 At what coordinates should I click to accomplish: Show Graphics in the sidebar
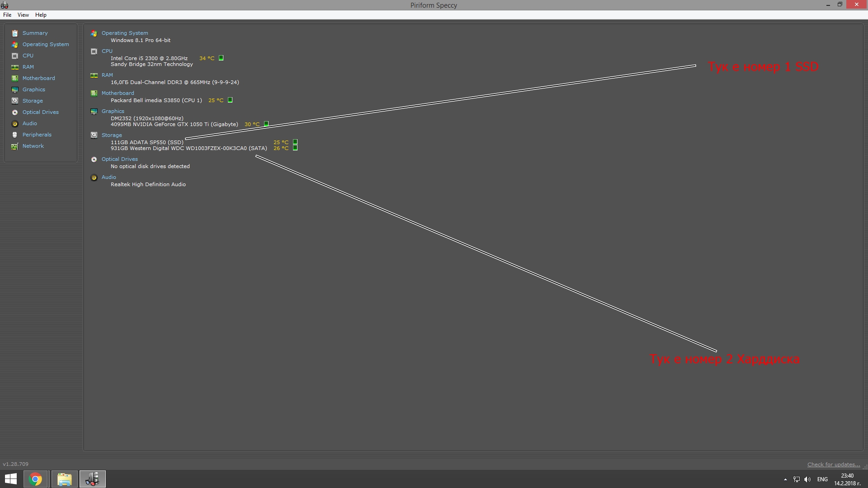pos(34,89)
